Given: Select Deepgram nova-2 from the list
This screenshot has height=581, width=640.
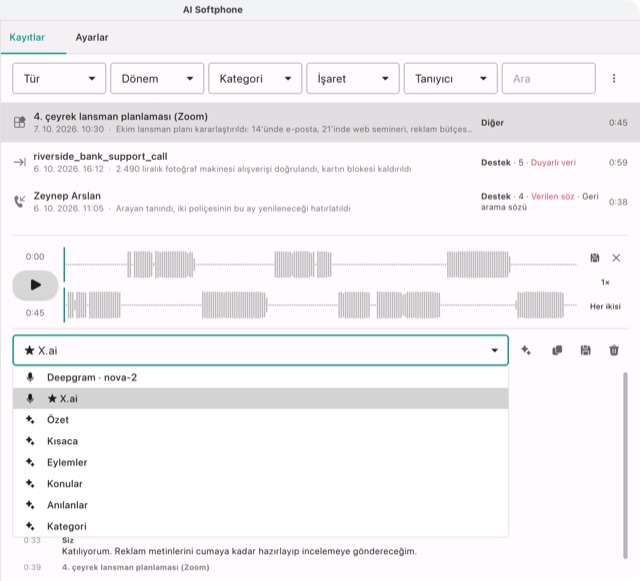Looking at the screenshot, I should [260, 377].
